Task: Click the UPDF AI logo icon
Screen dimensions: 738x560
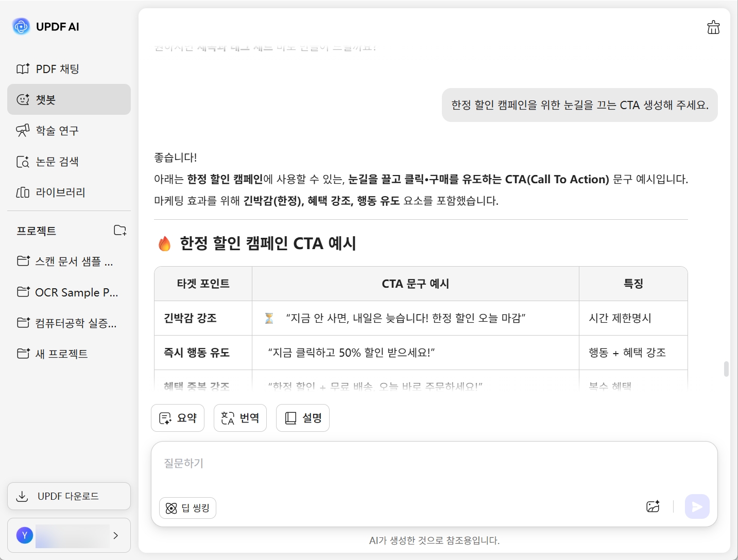Action: tap(21, 26)
